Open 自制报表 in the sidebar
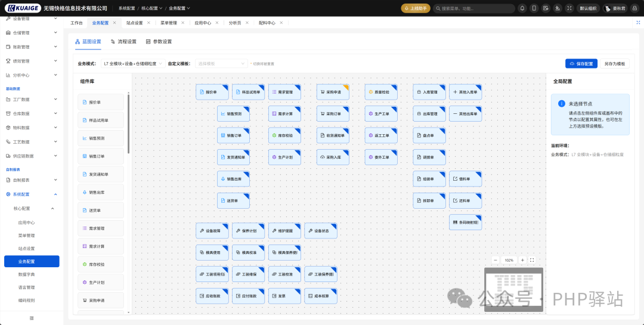The image size is (644, 325). coord(32,180)
